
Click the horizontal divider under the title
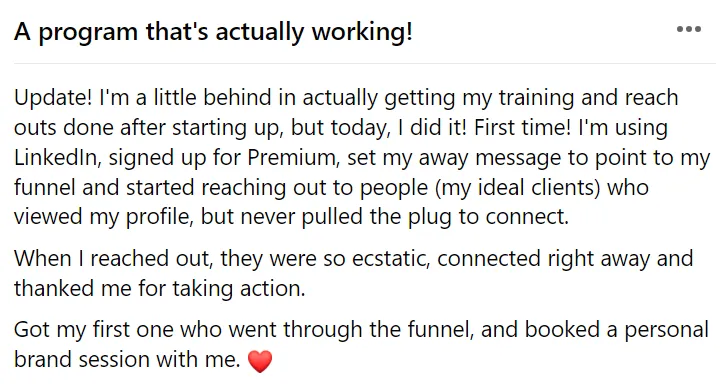365,63
